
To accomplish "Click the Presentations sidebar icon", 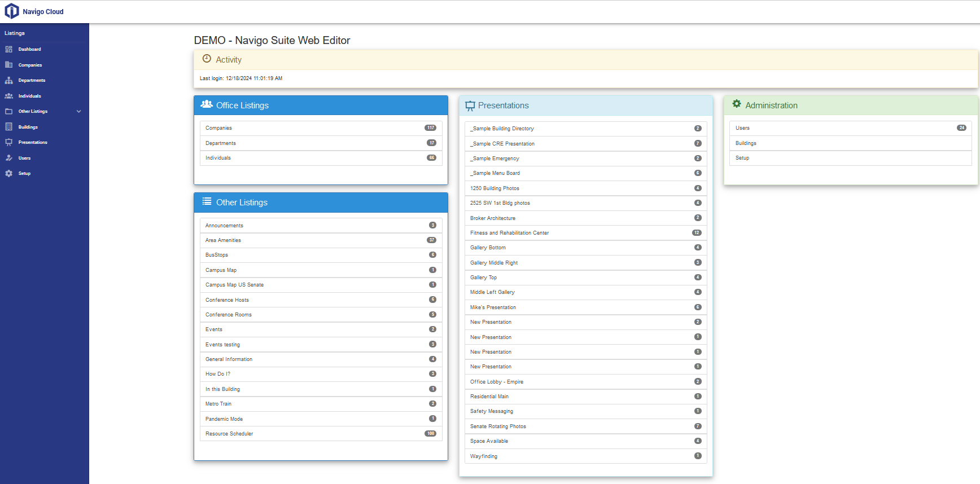I will [x=9, y=142].
